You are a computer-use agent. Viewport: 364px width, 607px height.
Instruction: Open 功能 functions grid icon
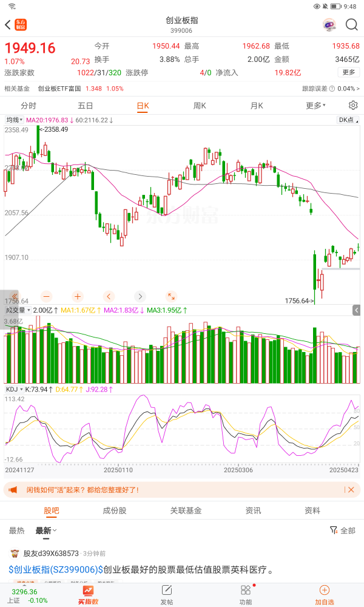[246, 594]
